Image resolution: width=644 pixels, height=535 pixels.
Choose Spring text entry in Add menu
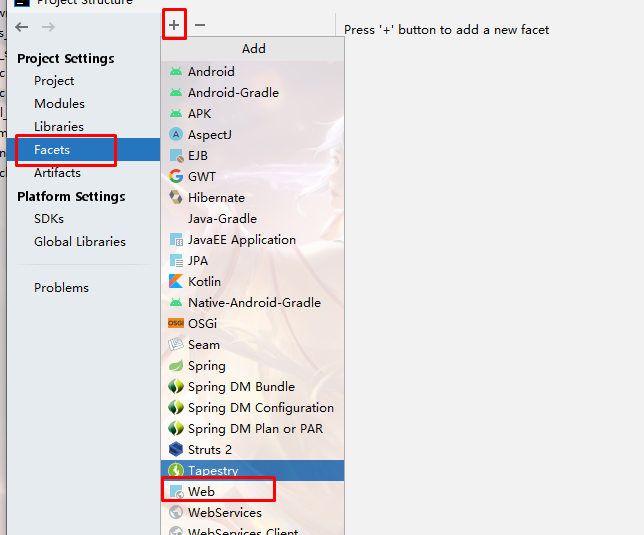(207, 365)
